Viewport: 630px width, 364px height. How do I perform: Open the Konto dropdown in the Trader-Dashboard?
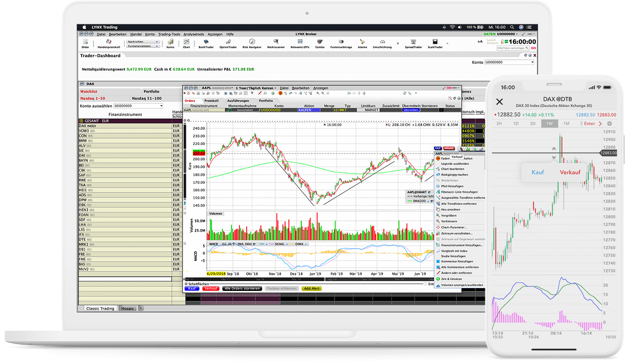pos(509,62)
